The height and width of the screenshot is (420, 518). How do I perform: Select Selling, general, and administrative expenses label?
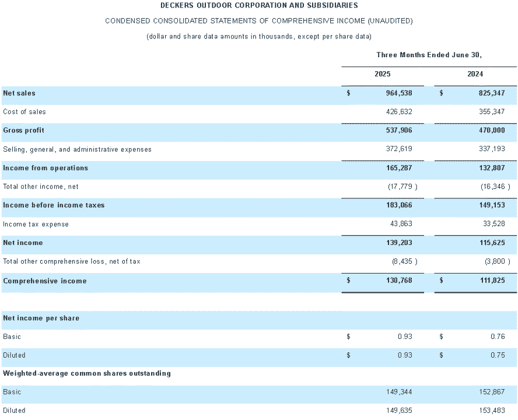point(77,149)
